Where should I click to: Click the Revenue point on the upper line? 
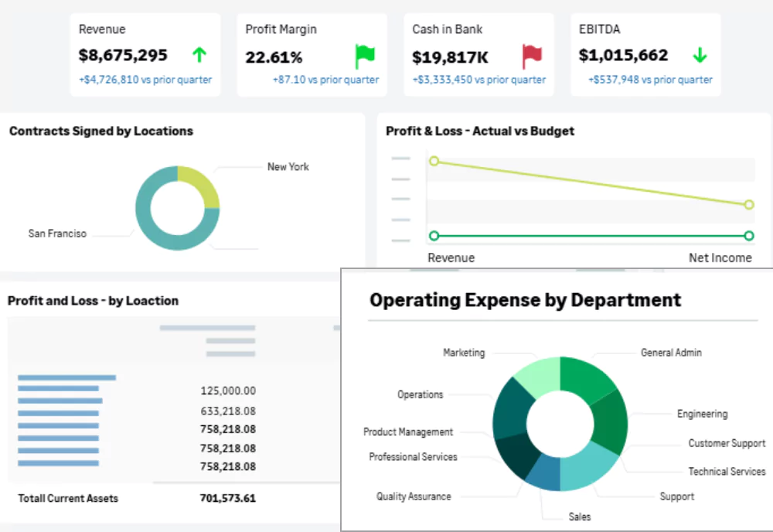(x=434, y=161)
